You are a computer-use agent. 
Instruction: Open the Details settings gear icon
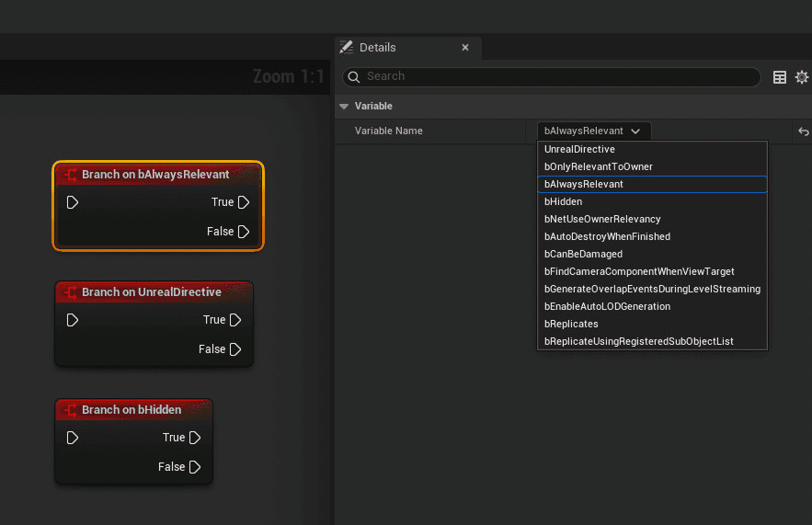coord(802,77)
